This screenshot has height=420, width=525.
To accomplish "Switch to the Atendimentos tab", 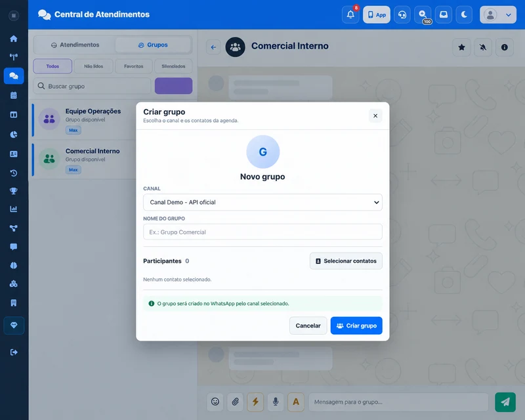I will [x=75, y=45].
